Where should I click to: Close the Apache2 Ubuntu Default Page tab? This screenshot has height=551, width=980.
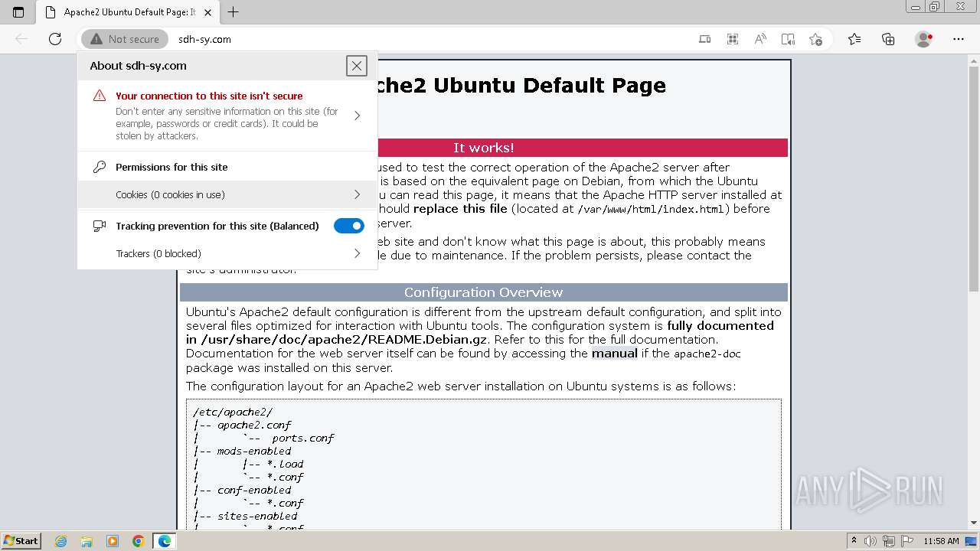pyautogui.click(x=209, y=12)
